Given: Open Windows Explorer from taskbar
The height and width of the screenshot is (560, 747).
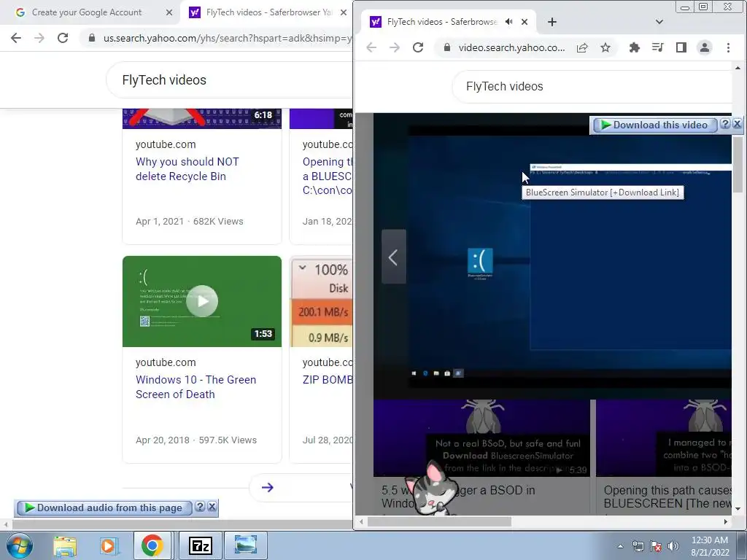Looking at the screenshot, I should (x=65, y=545).
